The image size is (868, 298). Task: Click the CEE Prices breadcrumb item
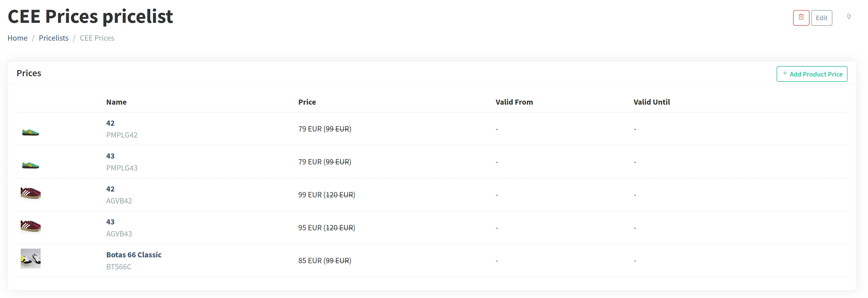tap(97, 38)
